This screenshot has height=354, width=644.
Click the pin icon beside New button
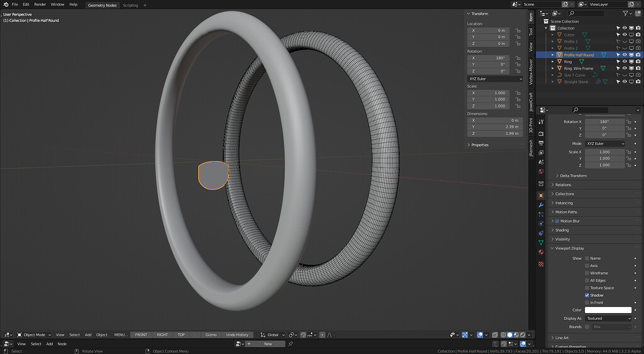tap(291, 344)
